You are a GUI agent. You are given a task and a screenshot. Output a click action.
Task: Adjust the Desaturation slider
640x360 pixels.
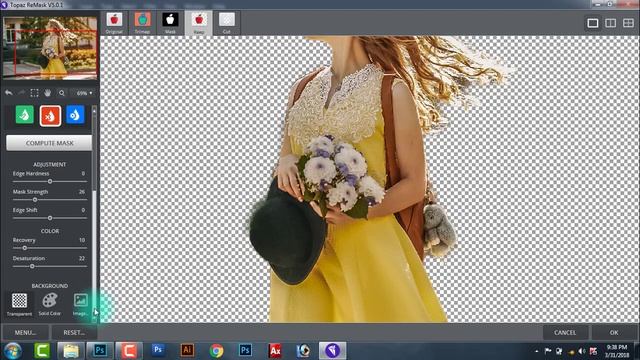(x=50, y=266)
